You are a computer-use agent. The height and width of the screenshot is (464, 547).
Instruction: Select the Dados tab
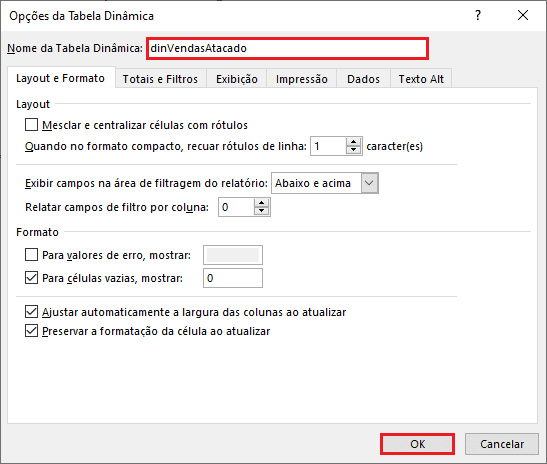coord(364,79)
